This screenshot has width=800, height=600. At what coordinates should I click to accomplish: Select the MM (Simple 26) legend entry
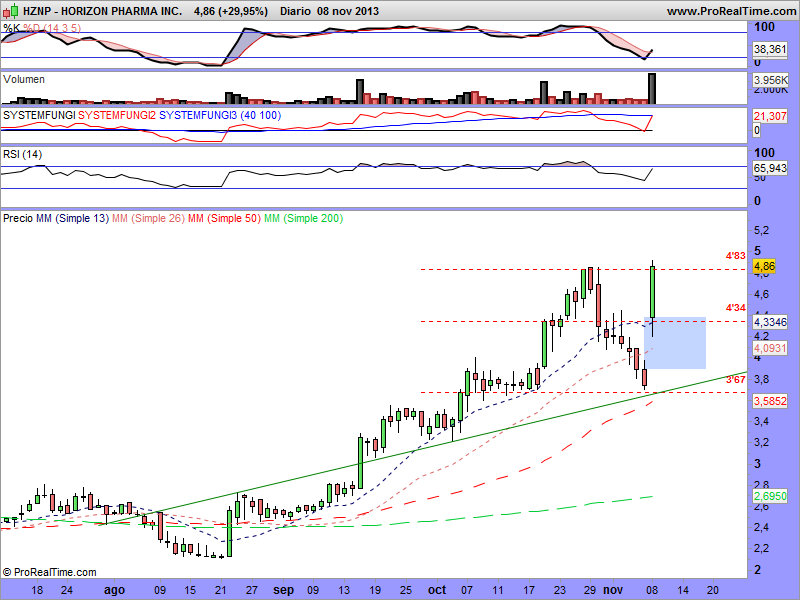(x=148, y=218)
